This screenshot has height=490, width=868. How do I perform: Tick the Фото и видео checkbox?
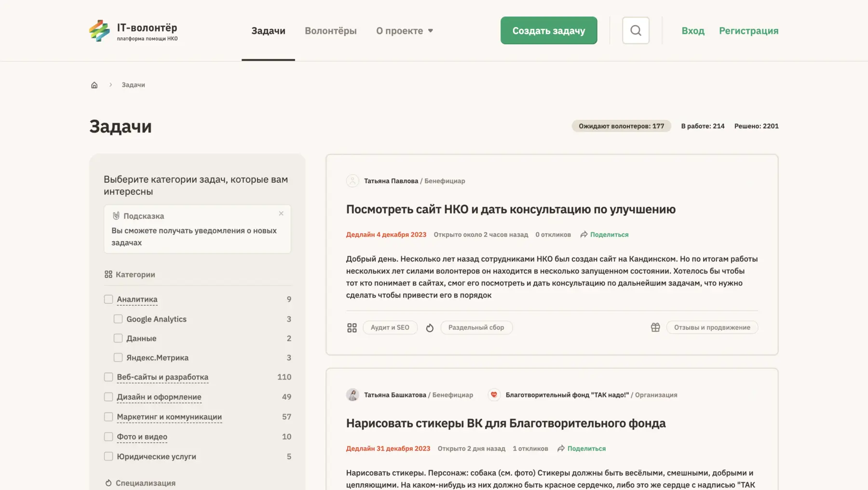pyautogui.click(x=108, y=436)
